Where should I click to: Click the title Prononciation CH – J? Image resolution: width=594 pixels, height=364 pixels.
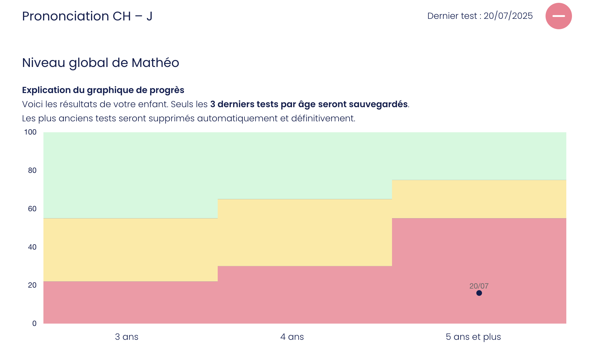coord(87,16)
